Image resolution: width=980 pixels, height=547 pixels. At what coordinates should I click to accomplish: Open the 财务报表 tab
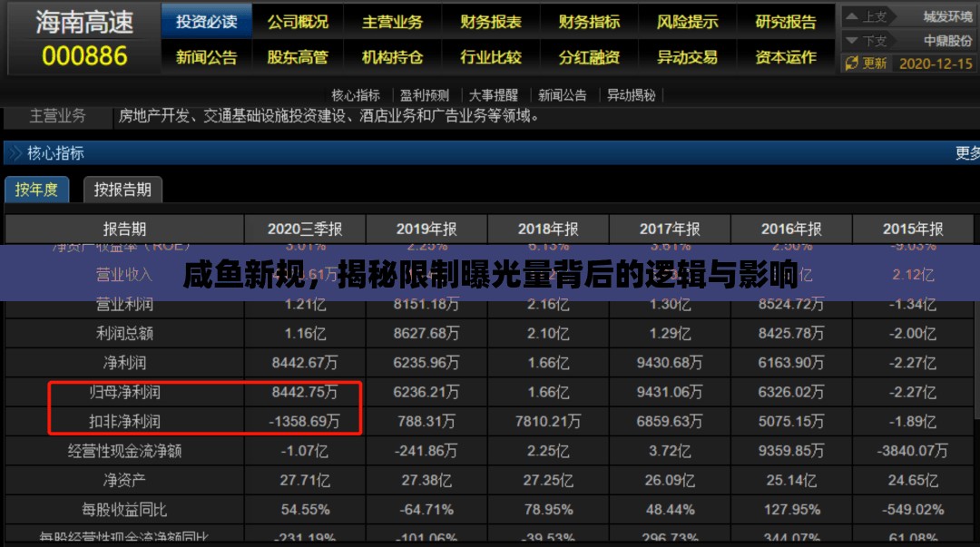click(491, 22)
